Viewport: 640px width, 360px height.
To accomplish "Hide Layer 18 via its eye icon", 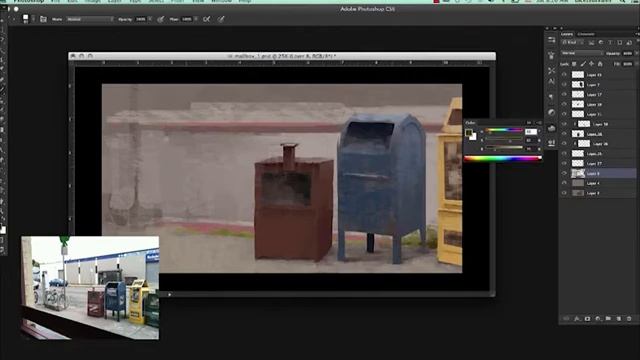I will [564, 104].
